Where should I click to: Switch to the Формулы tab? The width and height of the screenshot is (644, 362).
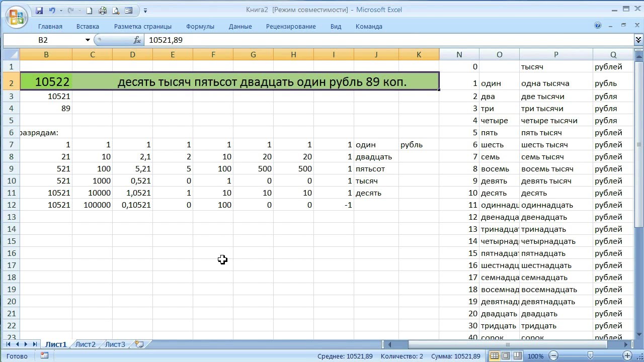[x=200, y=26]
